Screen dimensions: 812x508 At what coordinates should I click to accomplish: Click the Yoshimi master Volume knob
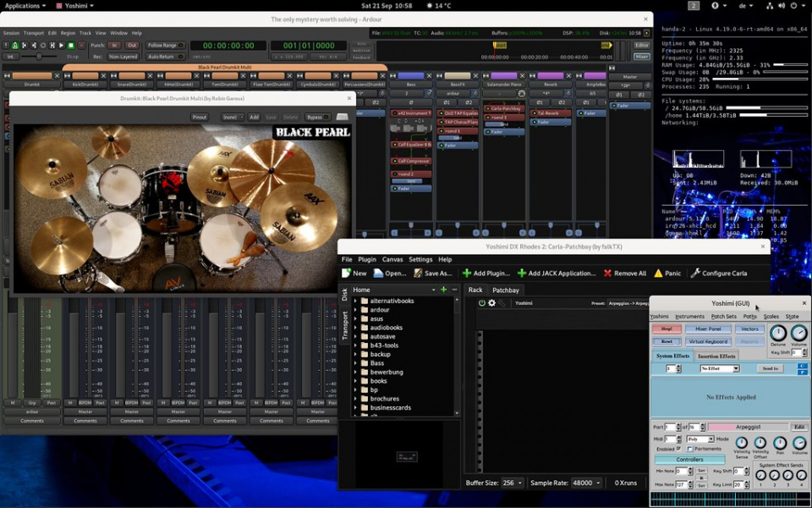[x=798, y=333]
